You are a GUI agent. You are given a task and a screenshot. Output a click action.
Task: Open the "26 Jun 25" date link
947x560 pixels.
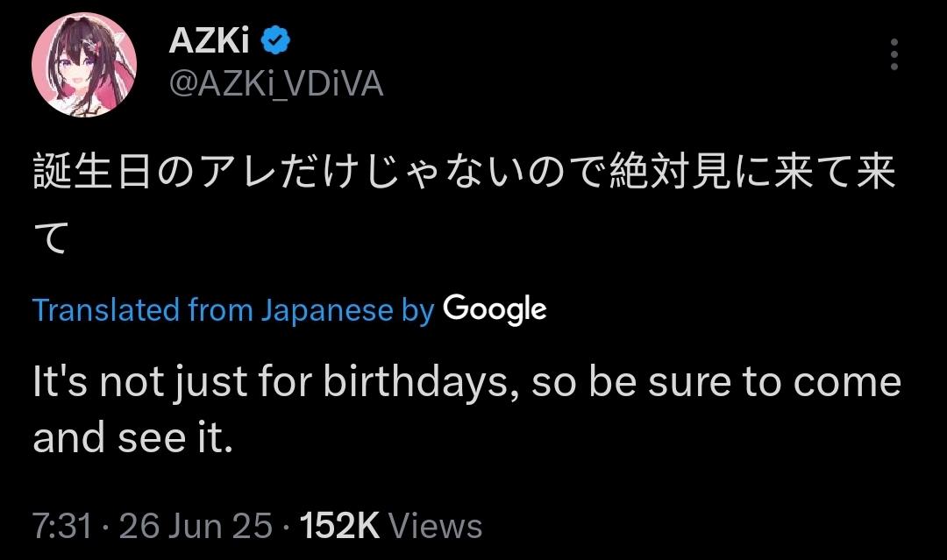coord(196,526)
